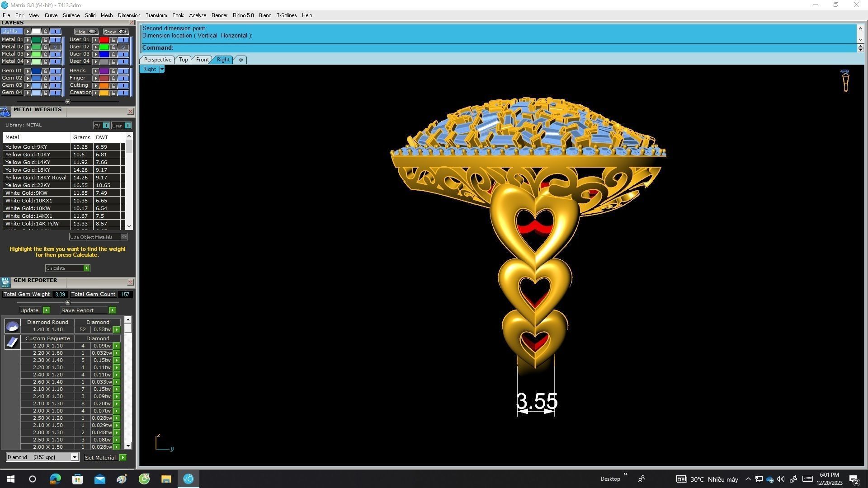Turn on the hidden Metal 02 layer
The width and height of the screenshot is (868, 488).
coord(56,47)
